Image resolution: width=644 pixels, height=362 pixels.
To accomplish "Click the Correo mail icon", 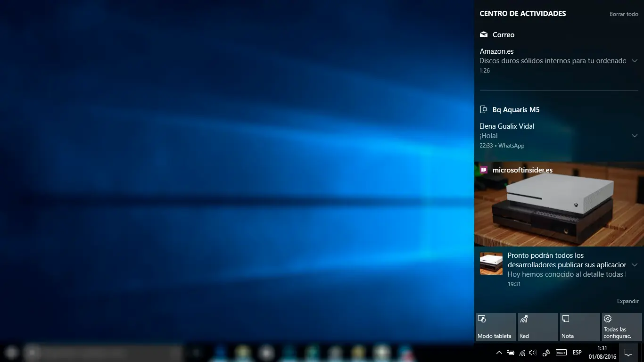I will tap(483, 34).
